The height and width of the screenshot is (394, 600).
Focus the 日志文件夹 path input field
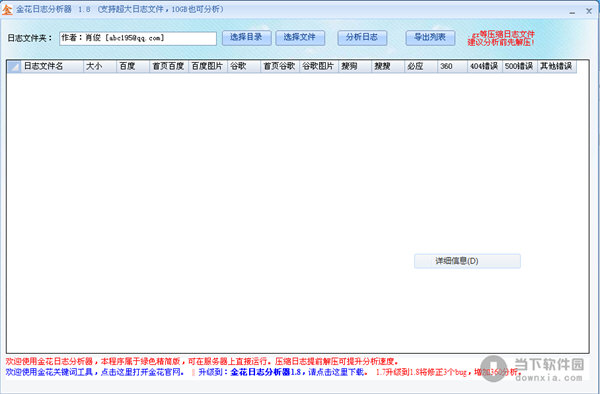click(138, 38)
